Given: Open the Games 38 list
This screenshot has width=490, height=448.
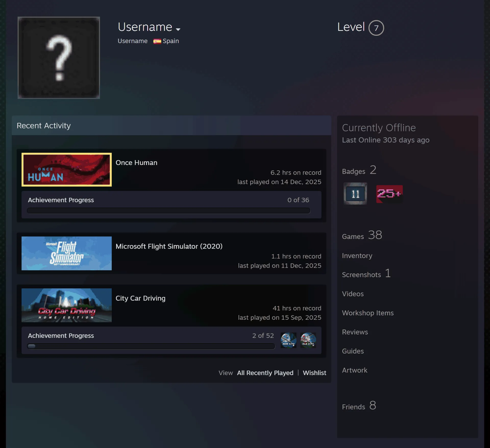Looking at the screenshot, I should click(x=362, y=235).
